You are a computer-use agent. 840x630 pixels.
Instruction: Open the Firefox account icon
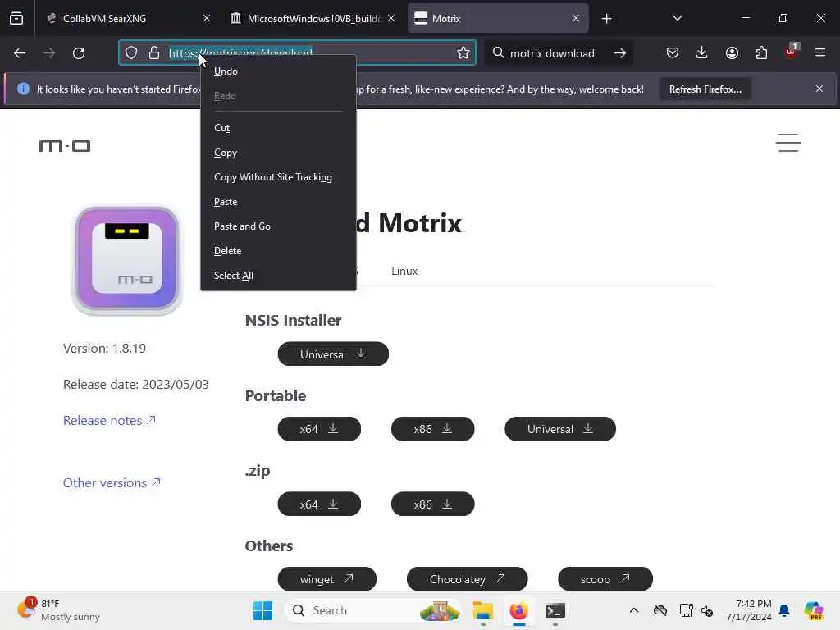click(732, 52)
